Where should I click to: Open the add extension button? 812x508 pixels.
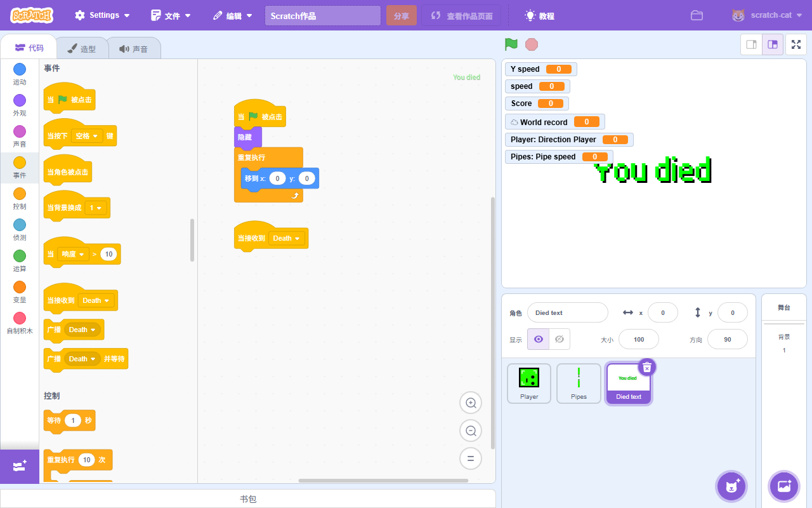[19, 466]
